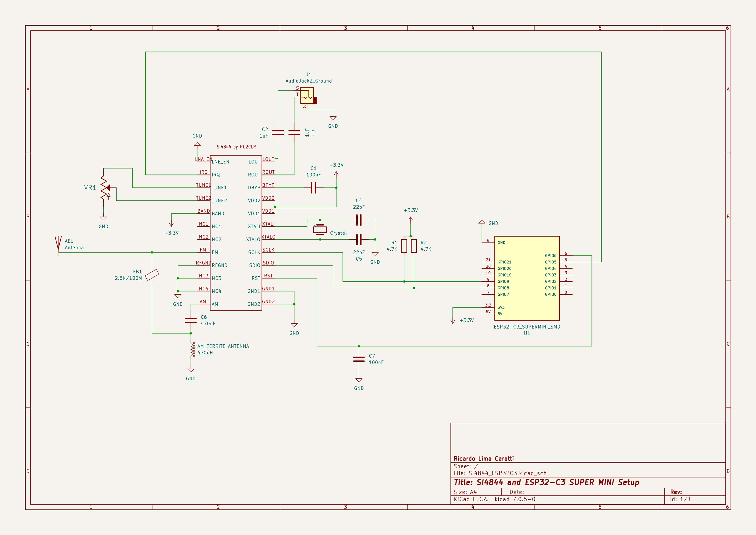Image resolution: width=756 pixels, height=535 pixels.
Task: Select the 'Id: 1/1' sheet number
Action: [x=680, y=499]
